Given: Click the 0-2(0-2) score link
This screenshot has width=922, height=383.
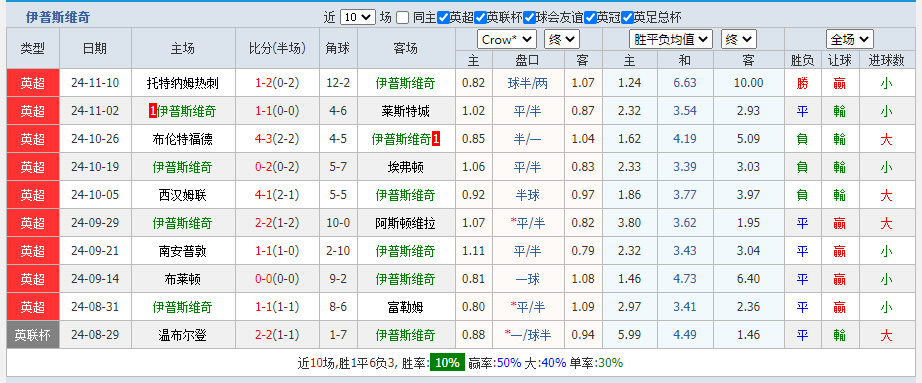Looking at the screenshot, I should pyautogui.click(x=277, y=167).
